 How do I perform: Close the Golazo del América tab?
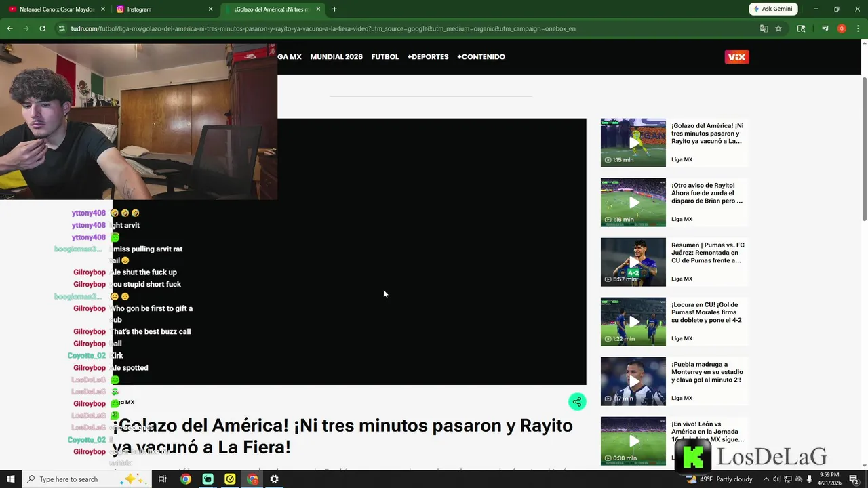pyautogui.click(x=318, y=9)
